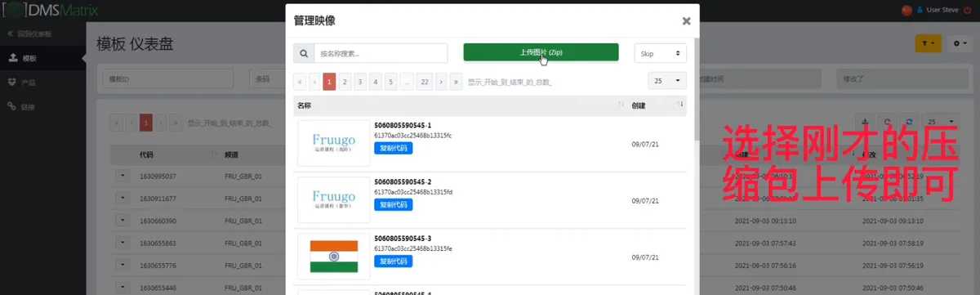This screenshot has width=980, height=295.
Task: Click the Fruugo thumbnail of 5060805590545-2
Action: coord(333,200)
